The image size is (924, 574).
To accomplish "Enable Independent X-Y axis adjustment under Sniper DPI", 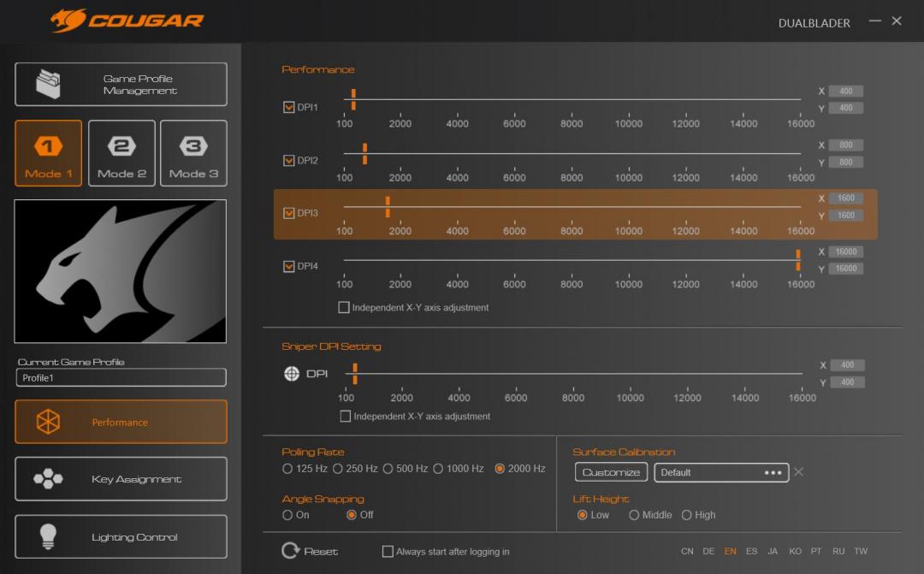I will [x=346, y=416].
